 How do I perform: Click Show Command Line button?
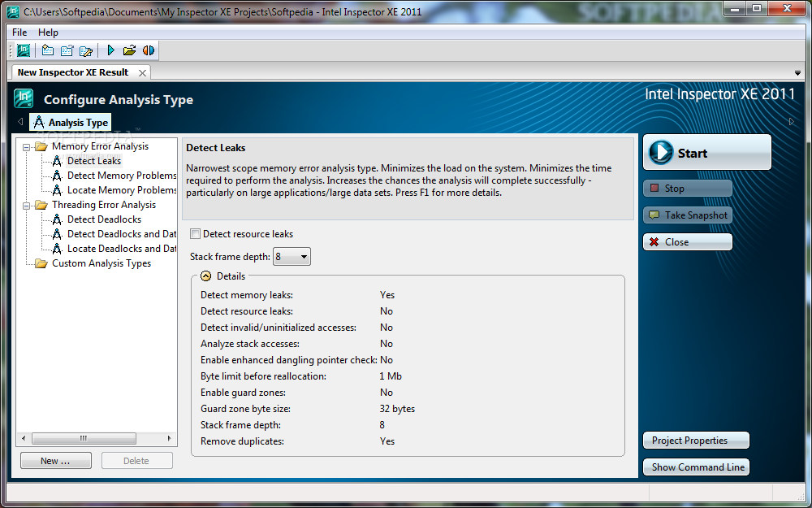point(696,467)
